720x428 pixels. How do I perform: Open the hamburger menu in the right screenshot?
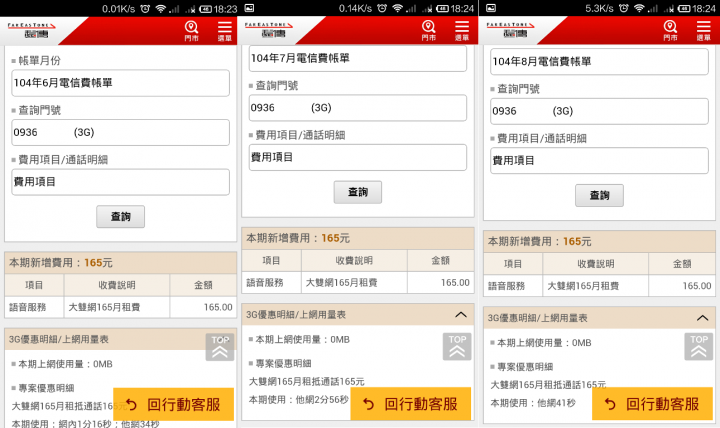point(703,31)
